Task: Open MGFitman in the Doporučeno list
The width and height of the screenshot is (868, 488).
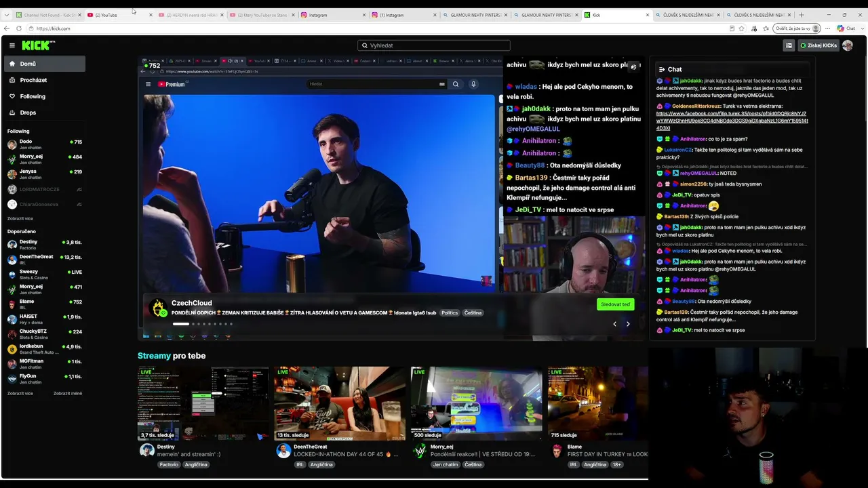Action: point(44,364)
